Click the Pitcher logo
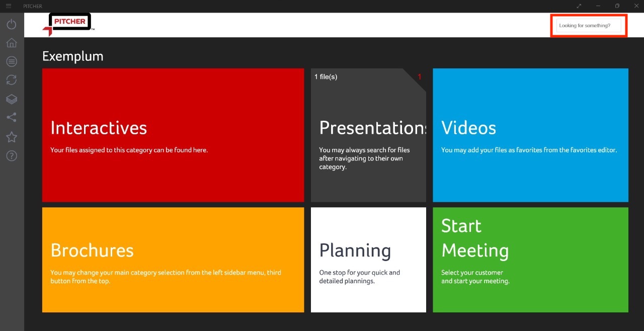 pyautogui.click(x=67, y=24)
